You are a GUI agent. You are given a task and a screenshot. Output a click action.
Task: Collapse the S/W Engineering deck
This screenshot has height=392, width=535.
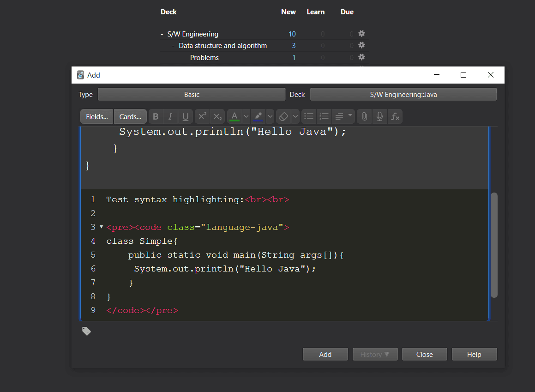click(x=162, y=34)
